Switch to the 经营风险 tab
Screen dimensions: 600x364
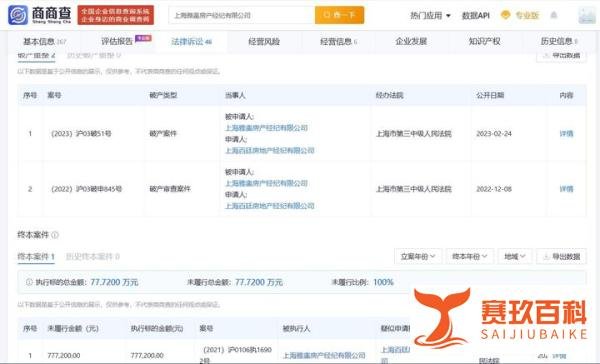pos(264,41)
